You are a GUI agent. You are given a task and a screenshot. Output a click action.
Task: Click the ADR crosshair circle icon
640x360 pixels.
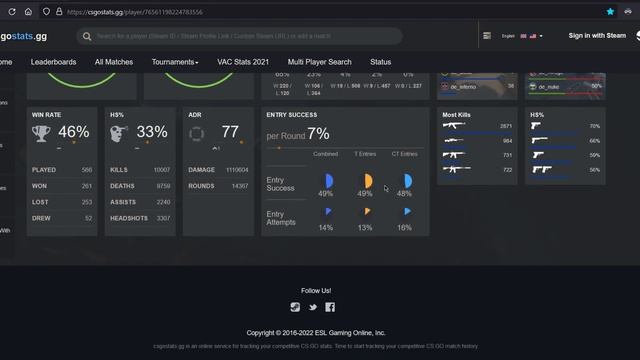click(x=196, y=134)
